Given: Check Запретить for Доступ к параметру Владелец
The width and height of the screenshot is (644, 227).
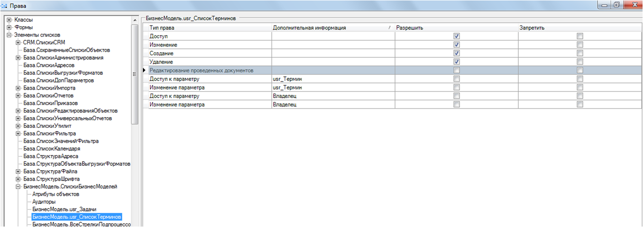Looking at the screenshot, I should click(580, 96).
